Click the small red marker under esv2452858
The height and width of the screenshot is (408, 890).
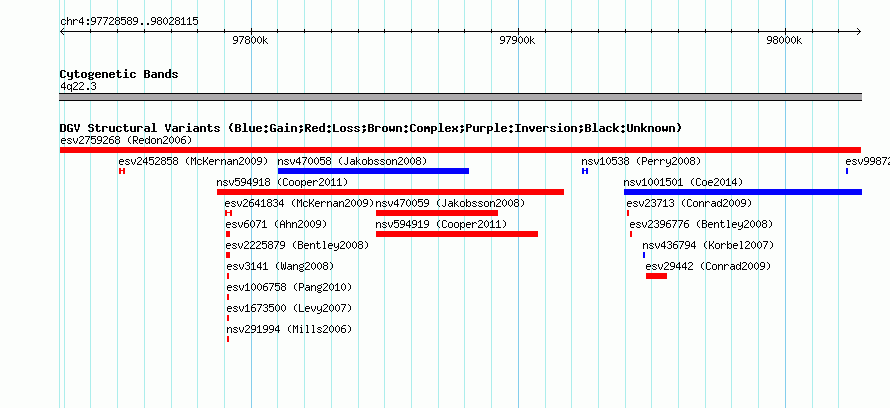point(121,171)
